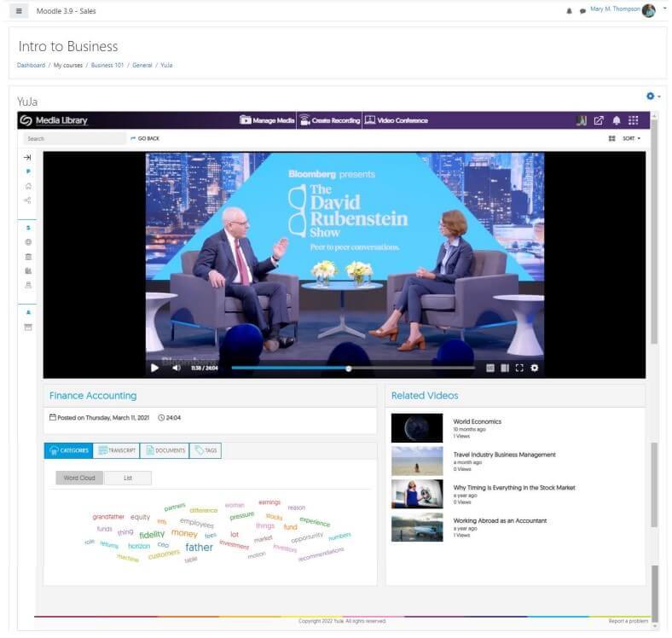
Task: Open the YuJa apps grid menu
Action: pyautogui.click(x=633, y=120)
